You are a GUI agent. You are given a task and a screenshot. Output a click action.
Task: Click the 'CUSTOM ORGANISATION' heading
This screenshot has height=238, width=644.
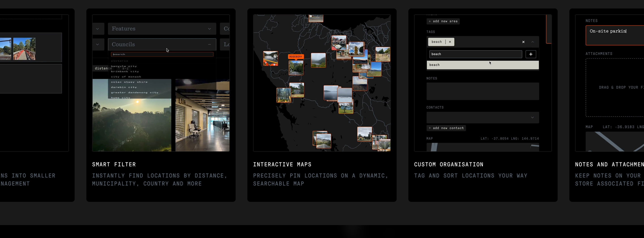449,164
